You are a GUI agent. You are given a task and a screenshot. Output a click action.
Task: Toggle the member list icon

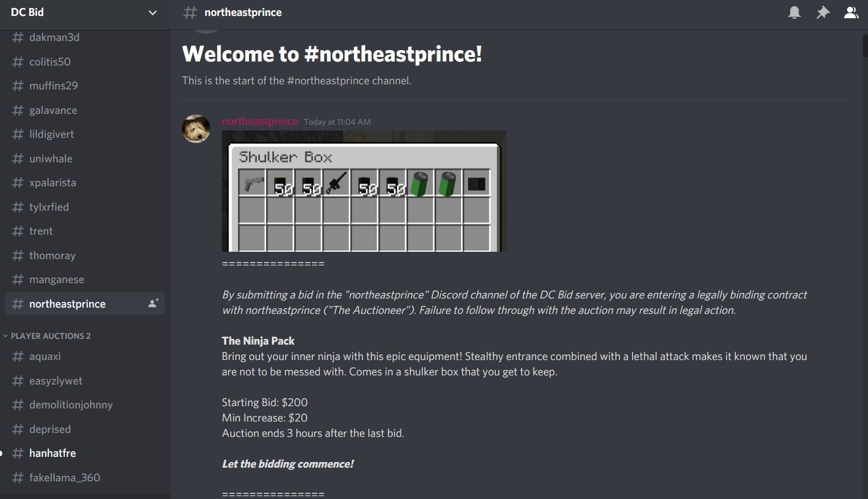click(x=851, y=13)
